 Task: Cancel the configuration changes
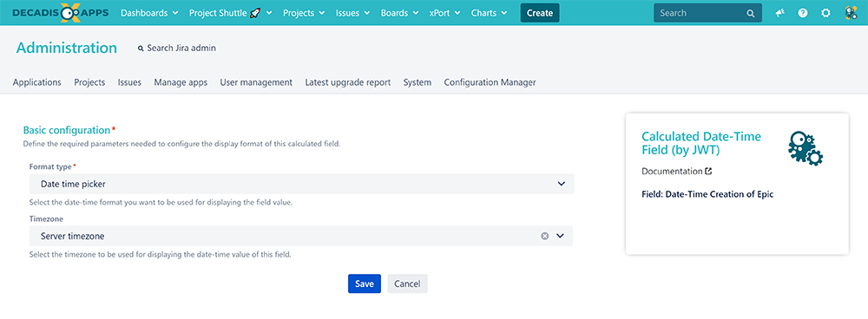pos(407,283)
